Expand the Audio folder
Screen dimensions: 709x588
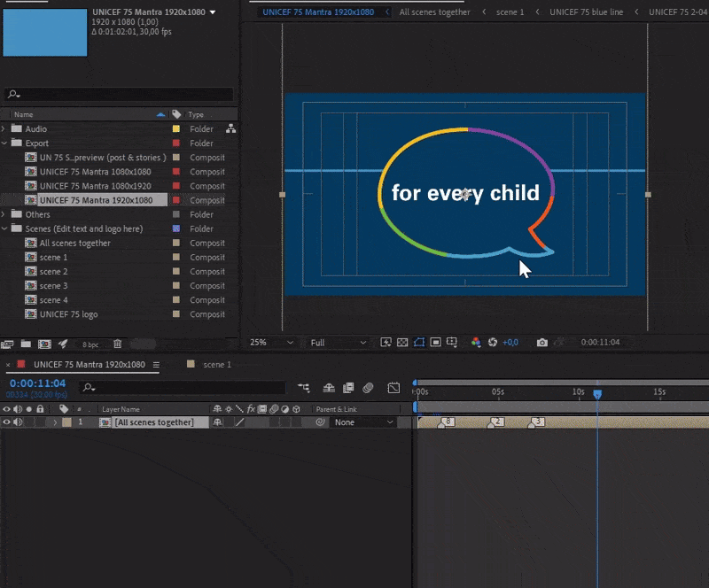tap(4, 128)
